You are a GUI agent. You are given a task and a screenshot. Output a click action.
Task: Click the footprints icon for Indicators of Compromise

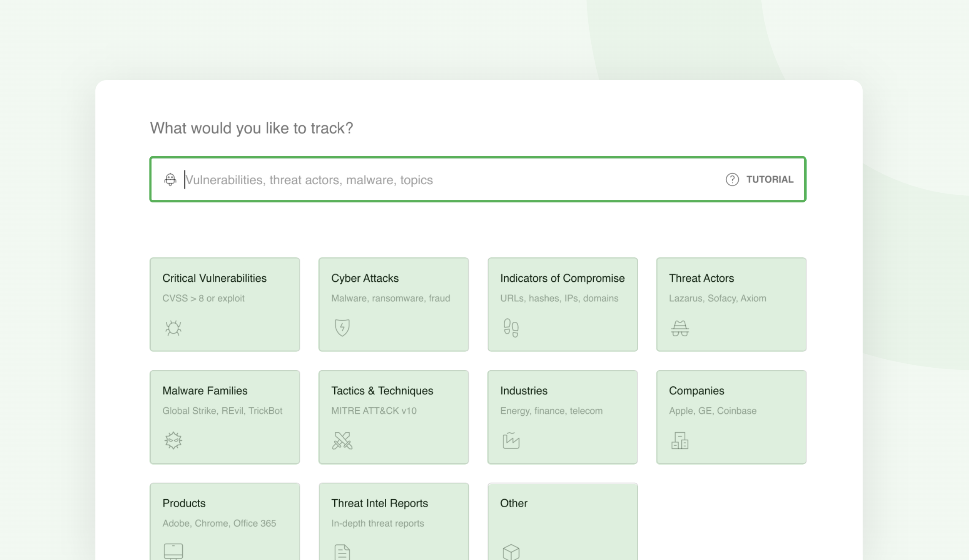[511, 328]
